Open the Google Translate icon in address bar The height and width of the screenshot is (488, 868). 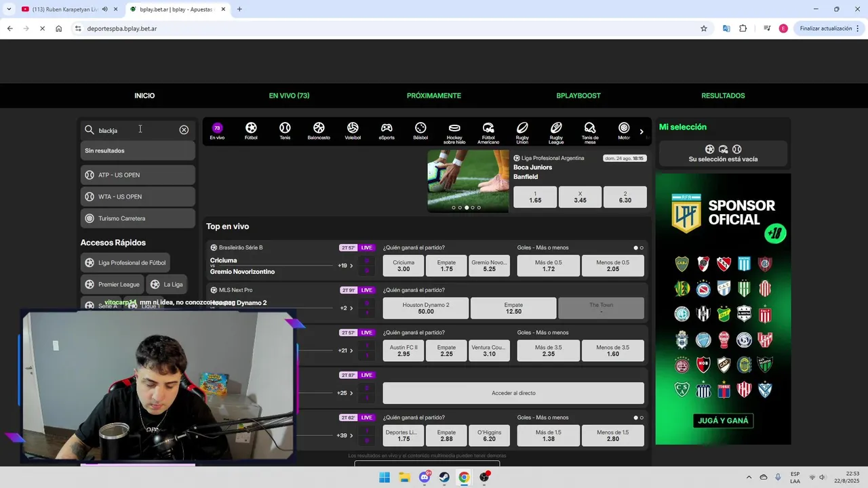tap(726, 28)
